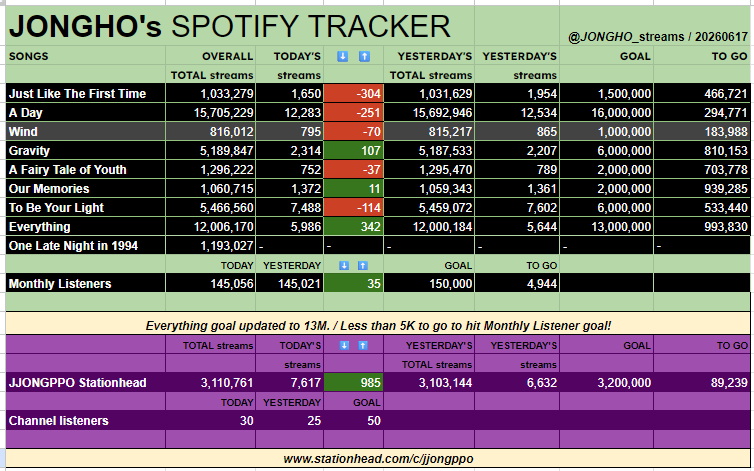Select the 150,000 monthly listeners goal cell
Screen dimensions: 754x471
429,283
